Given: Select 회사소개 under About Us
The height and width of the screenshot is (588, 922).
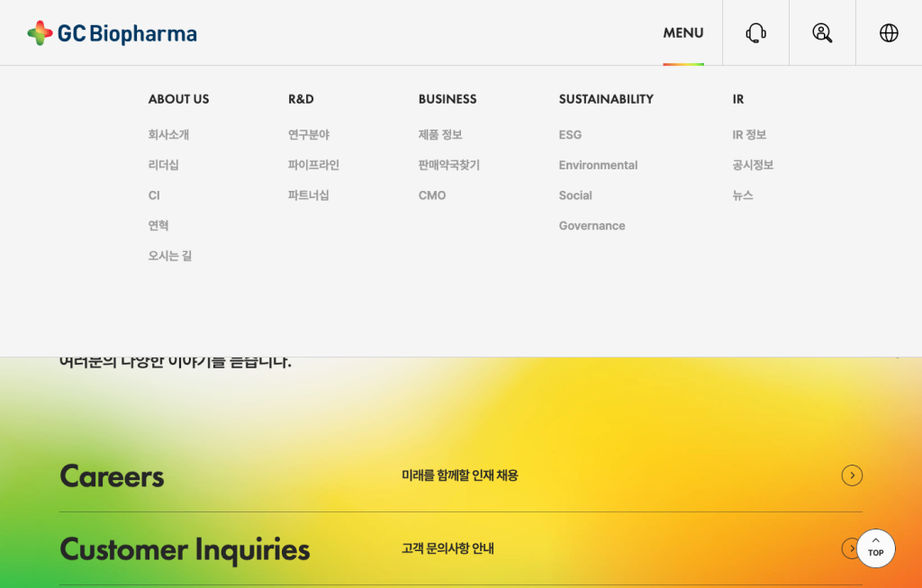Looking at the screenshot, I should (x=168, y=135).
